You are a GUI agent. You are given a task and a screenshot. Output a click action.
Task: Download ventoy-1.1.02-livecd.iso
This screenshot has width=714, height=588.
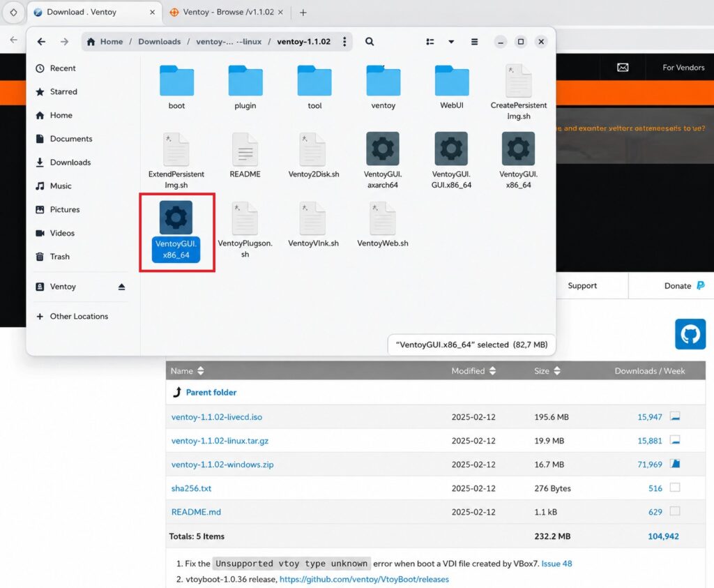pos(216,416)
